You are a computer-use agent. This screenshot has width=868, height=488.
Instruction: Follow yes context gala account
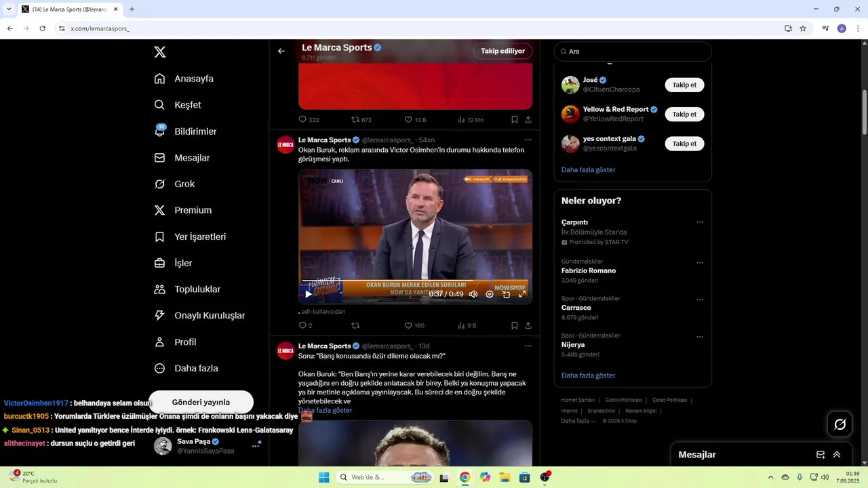coord(684,144)
